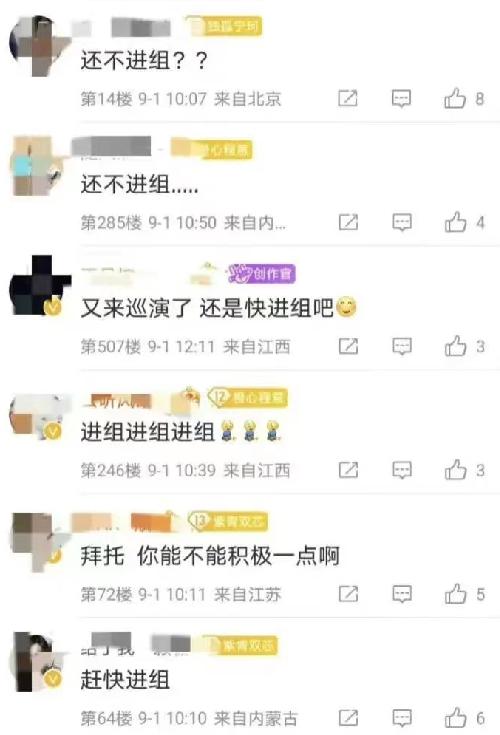This screenshot has width=500, height=735.
Task: Like the 第72楼 comment from 江苏
Action: pyautogui.click(x=455, y=594)
